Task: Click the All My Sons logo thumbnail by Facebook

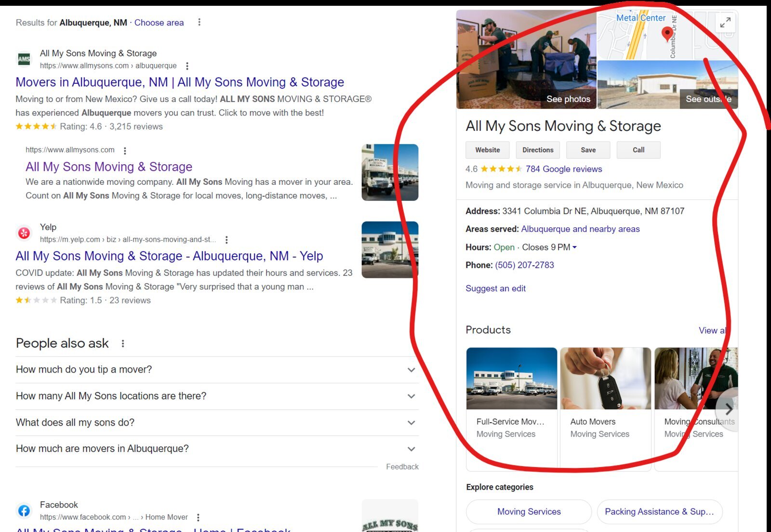Action: coord(390,516)
